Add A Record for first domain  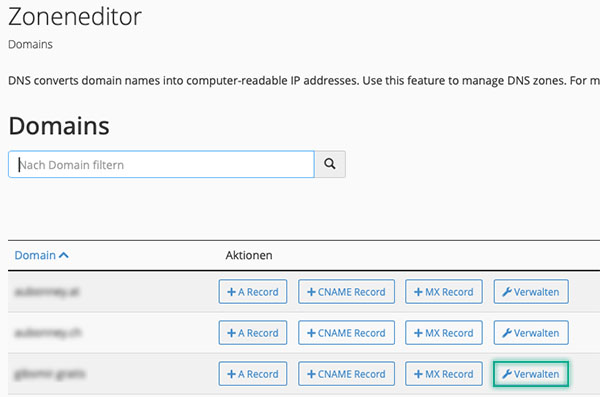coord(253,292)
